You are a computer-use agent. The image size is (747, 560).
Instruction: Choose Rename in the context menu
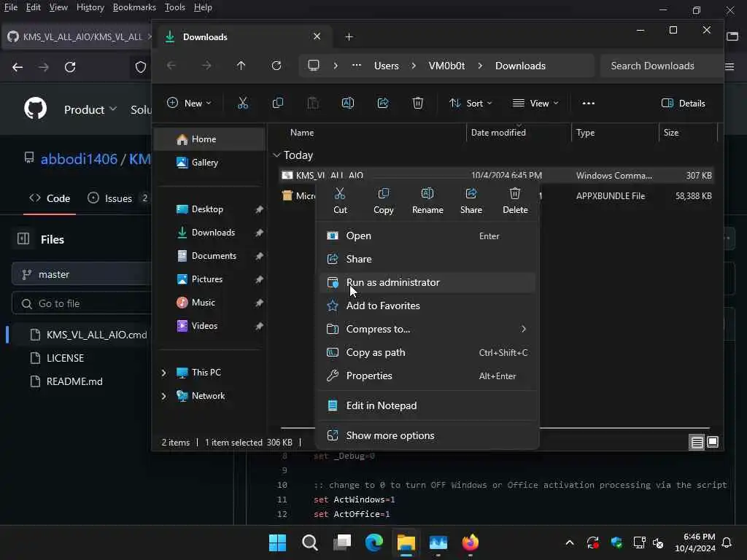pyautogui.click(x=427, y=201)
